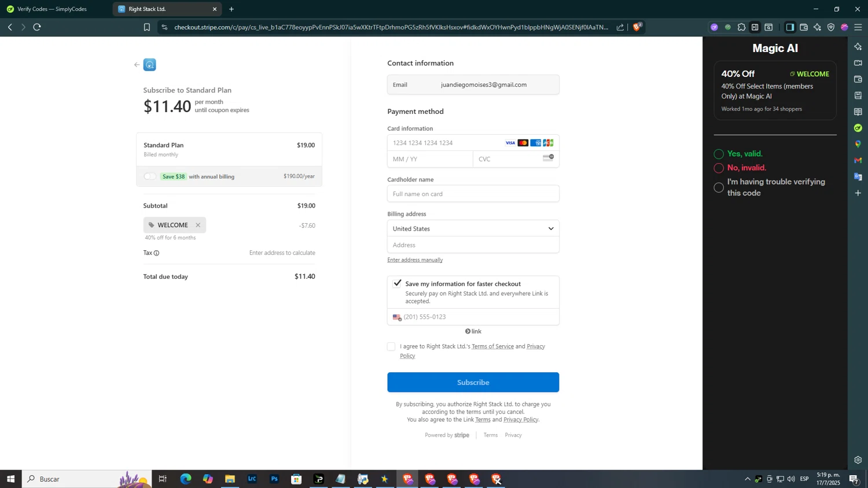Open Gmail sidebar icon
The image size is (868, 488).
click(858, 160)
